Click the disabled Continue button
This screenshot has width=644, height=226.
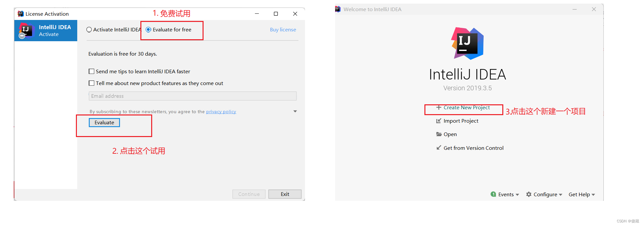tap(249, 194)
